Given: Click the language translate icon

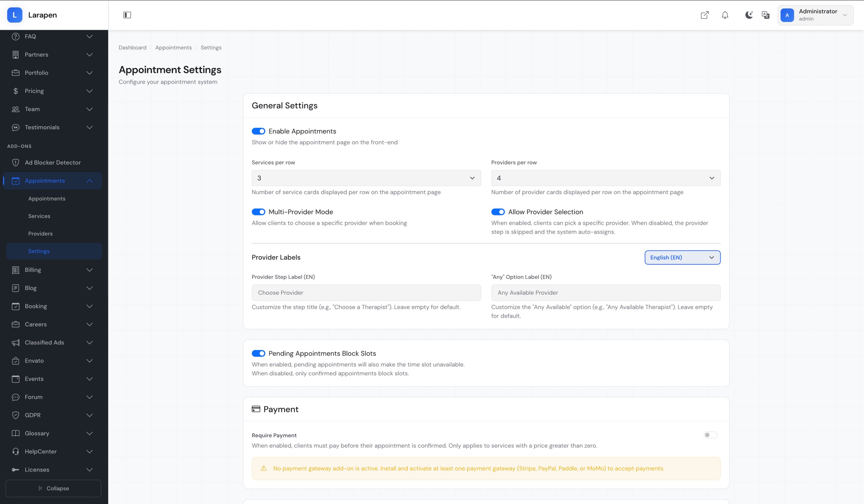Looking at the screenshot, I should [765, 15].
